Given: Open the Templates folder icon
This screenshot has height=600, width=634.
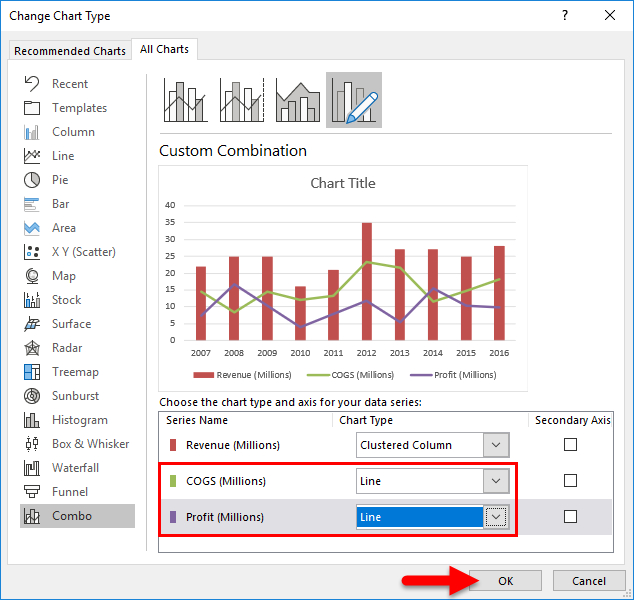Looking at the screenshot, I should tap(32, 108).
